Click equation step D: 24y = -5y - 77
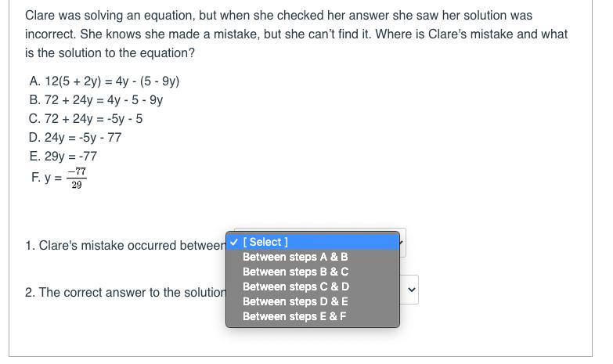This screenshot has height=364, width=613. [x=75, y=137]
